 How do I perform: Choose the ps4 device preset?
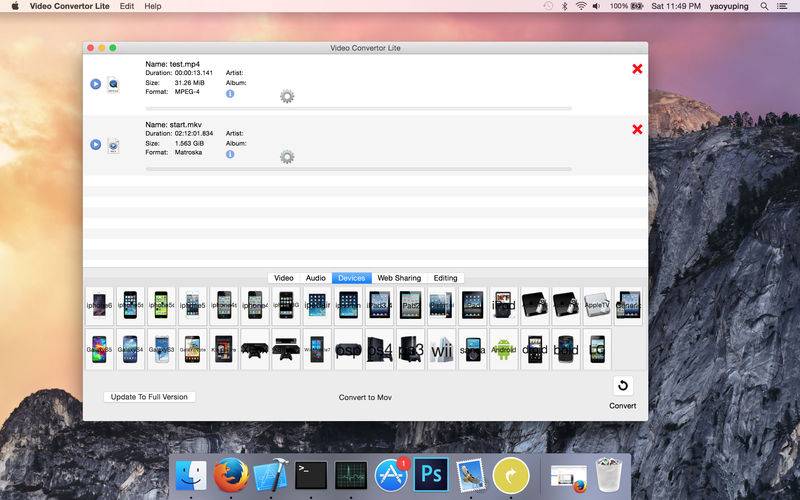click(x=380, y=349)
